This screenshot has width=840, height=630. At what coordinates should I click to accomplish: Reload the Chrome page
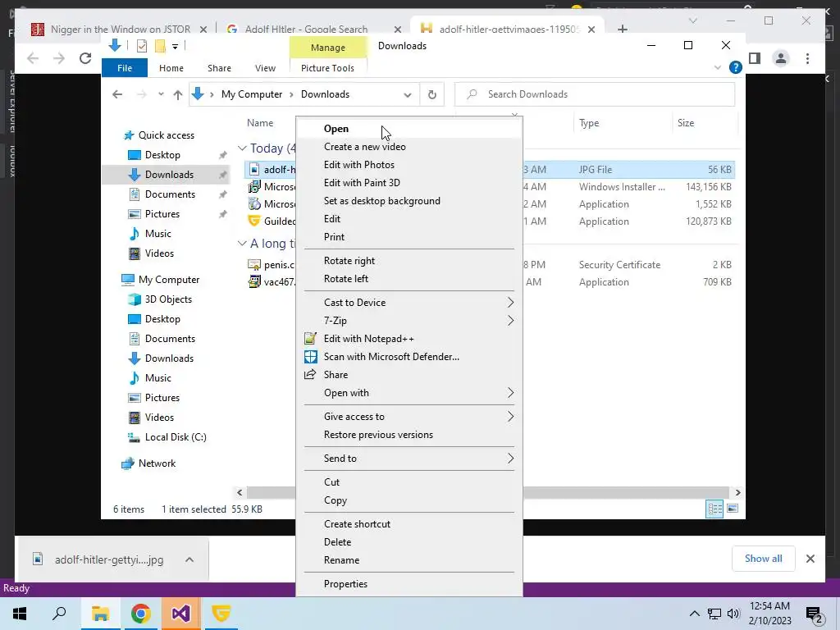pos(85,58)
